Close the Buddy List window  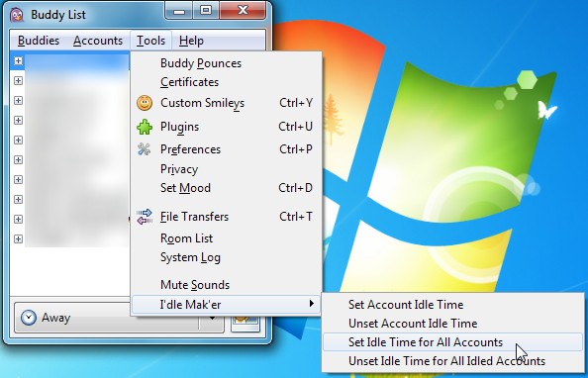tap(243, 10)
